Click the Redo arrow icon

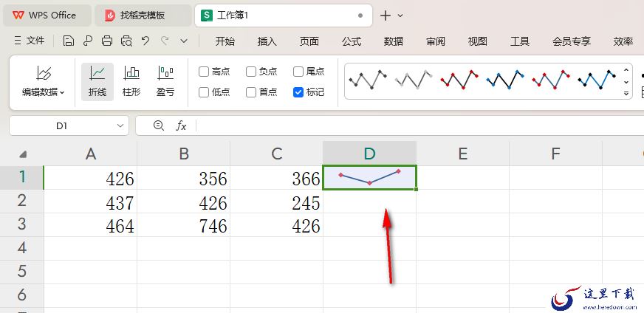165,41
